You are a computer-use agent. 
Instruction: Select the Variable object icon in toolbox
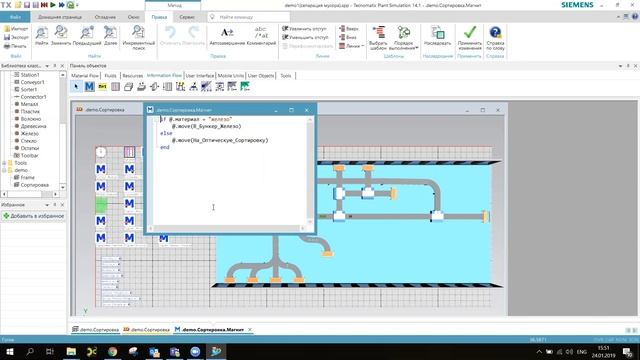pos(102,87)
